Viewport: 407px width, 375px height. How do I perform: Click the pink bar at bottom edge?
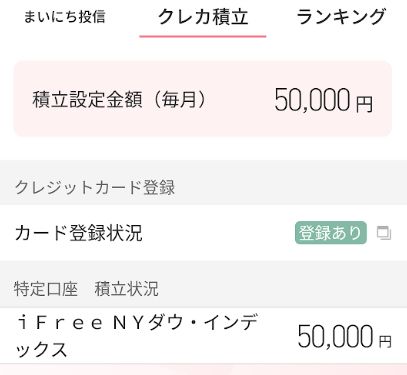point(203,369)
